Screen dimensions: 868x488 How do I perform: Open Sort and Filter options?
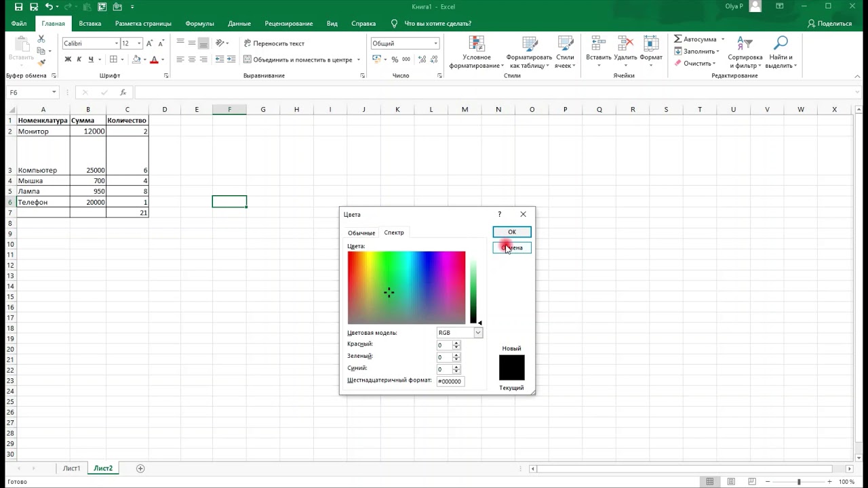coord(745,52)
